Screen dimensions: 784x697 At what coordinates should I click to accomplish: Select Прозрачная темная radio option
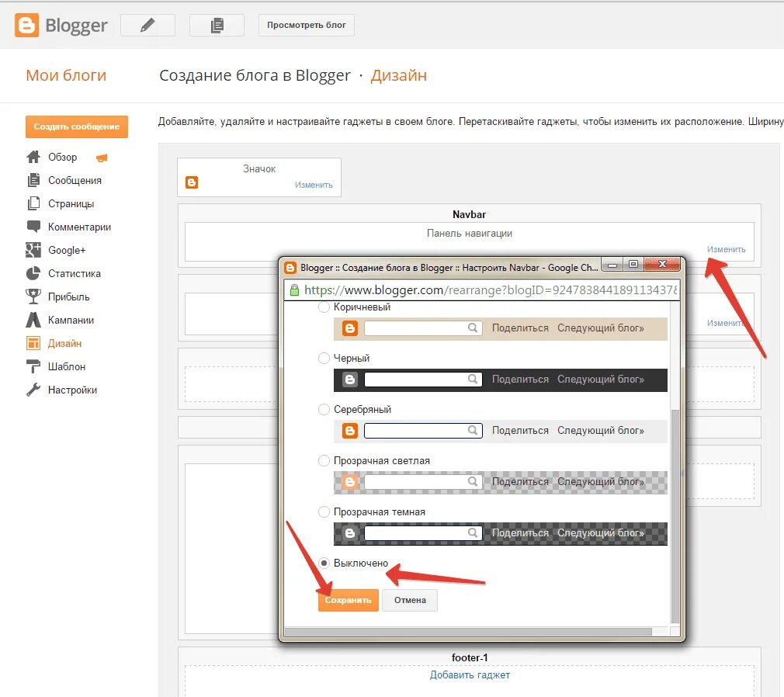coord(324,512)
